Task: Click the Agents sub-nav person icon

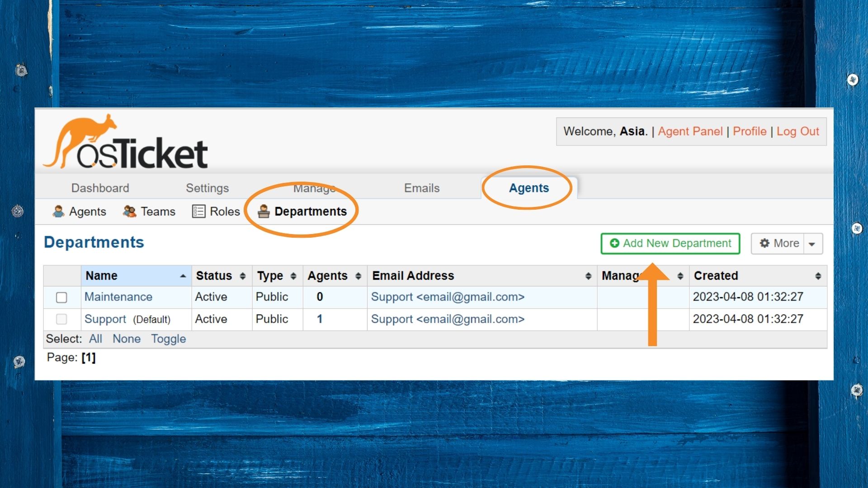Action: point(58,211)
